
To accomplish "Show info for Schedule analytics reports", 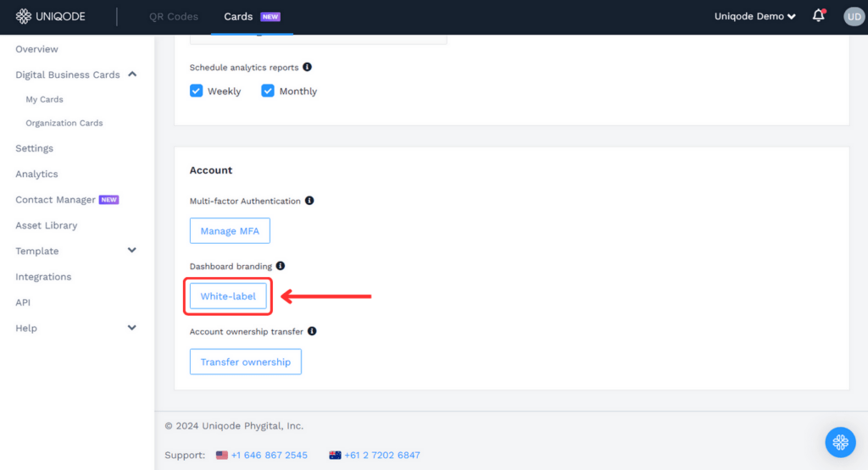I will tap(307, 67).
